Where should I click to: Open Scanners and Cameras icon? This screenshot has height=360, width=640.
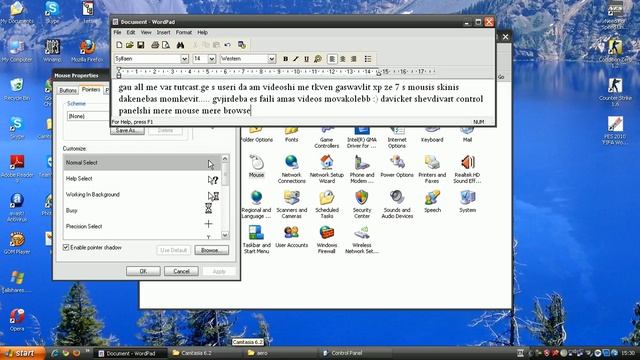coord(291,204)
